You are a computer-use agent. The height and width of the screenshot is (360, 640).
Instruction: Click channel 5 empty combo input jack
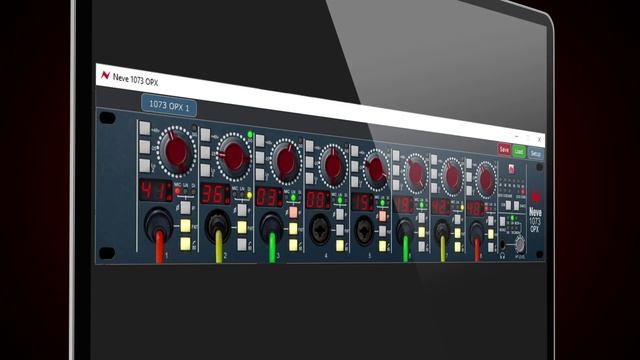364,230
